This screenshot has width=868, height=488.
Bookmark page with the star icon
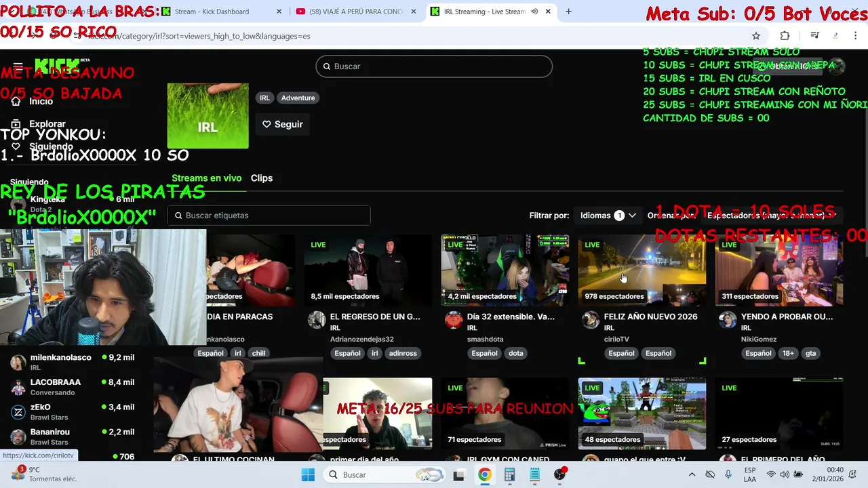(756, 36)
